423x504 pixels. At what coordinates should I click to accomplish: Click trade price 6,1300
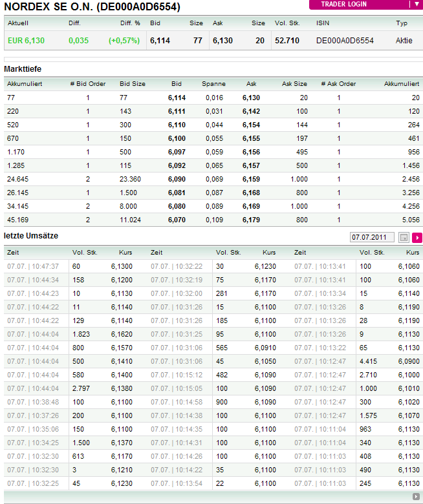click(122, 266)
